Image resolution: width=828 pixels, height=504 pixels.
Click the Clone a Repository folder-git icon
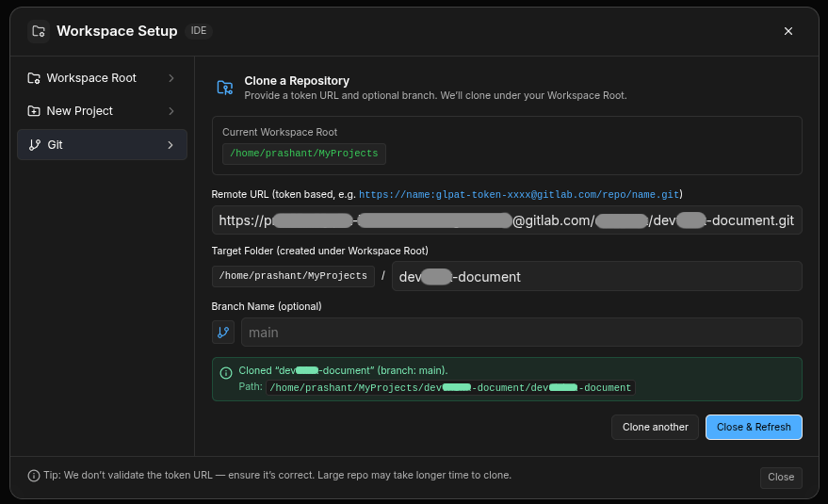[x=225, y=88]
